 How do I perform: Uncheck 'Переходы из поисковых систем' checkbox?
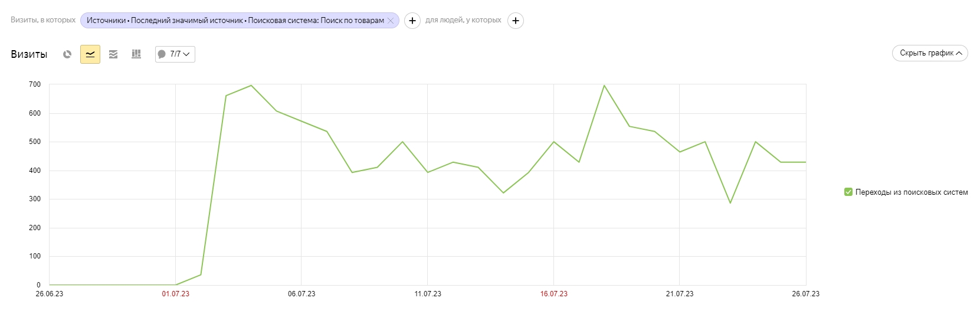[x=848, y=192]
